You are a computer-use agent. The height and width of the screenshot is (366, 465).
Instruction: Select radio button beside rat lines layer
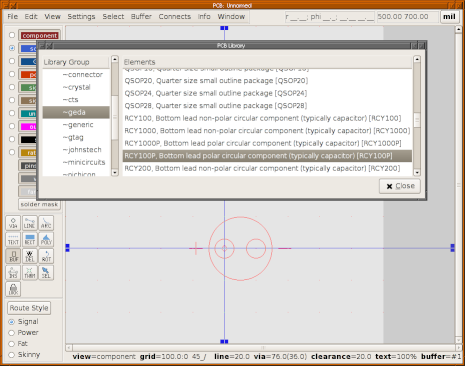(x=12, y=152)
